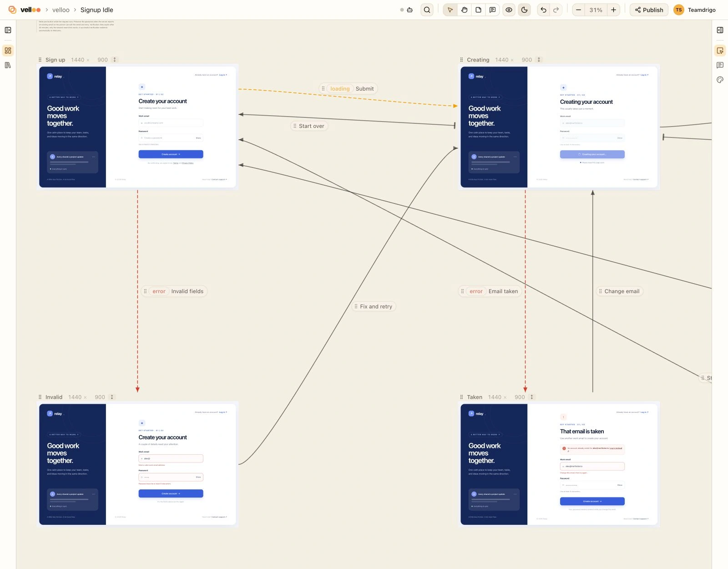Select the Sign up frame title

(x=55, y=60)
